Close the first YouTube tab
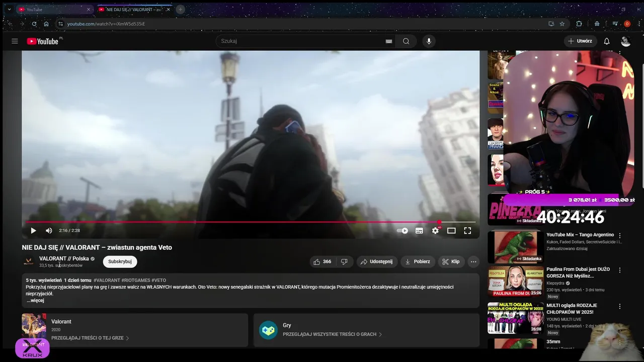Viewport: 644px width, 362px height. pos(89,10)
